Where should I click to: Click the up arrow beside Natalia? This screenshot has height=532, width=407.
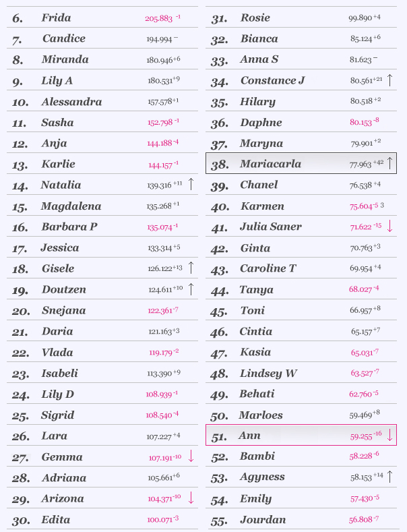tap(191, 184)
